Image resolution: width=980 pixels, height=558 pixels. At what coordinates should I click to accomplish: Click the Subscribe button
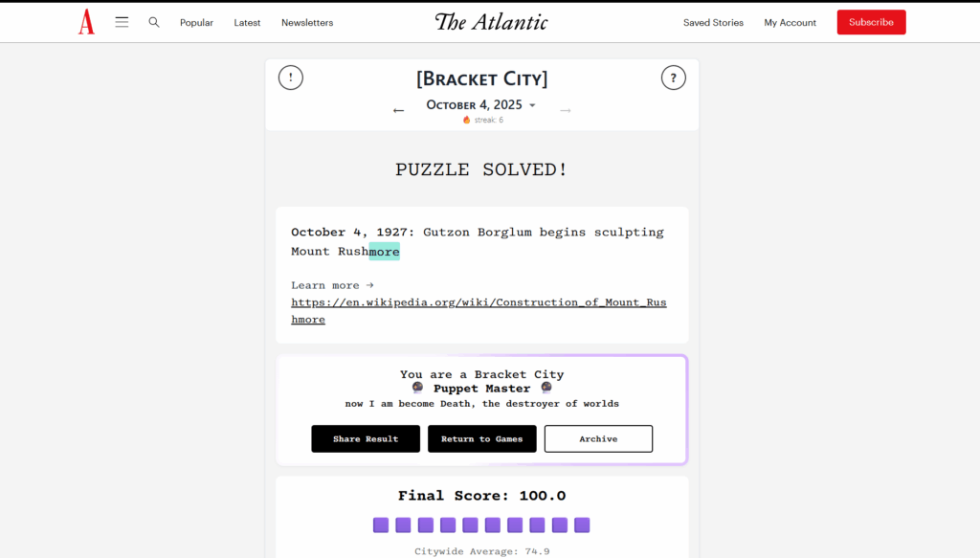[871, 21]
